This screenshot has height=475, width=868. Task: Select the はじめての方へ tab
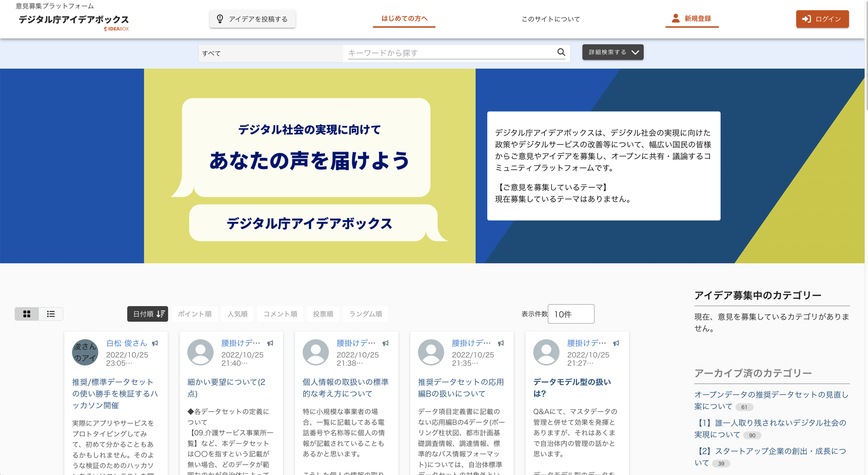click(x=404, y=19)
